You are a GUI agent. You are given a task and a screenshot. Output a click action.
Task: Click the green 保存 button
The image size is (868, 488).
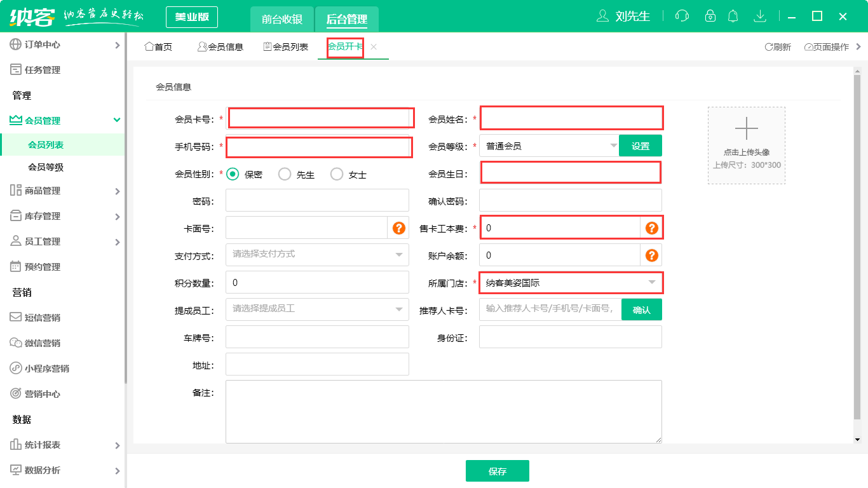point(497,471)
